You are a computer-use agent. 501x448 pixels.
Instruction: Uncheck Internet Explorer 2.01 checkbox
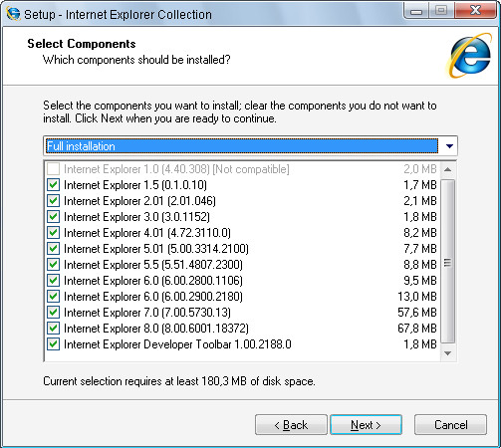tap(53, 201)
